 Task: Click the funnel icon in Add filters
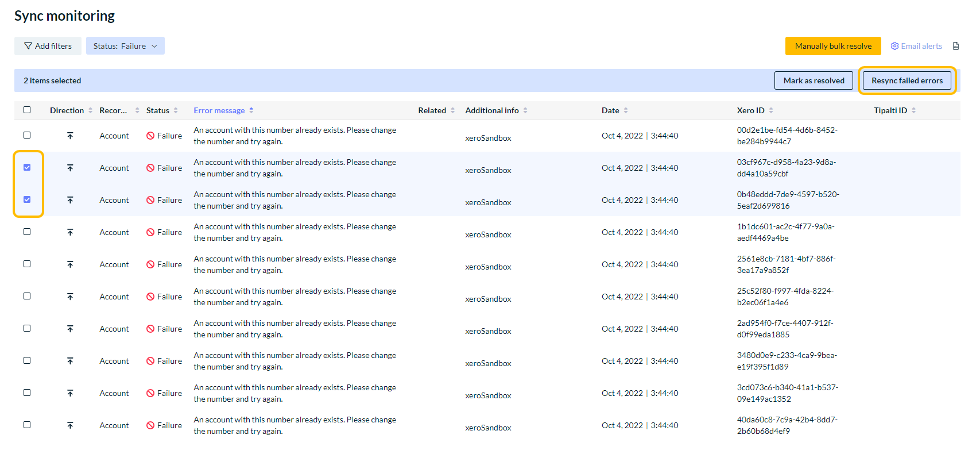click(28, 46)
